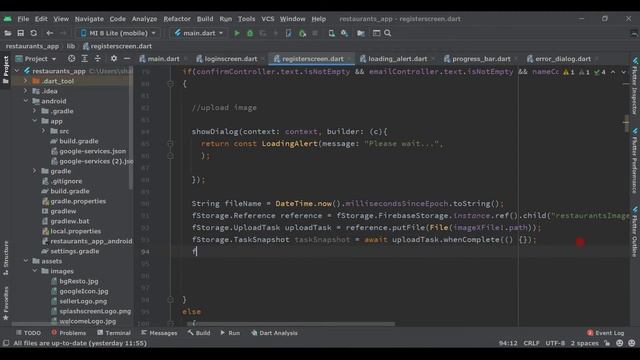Select the .gitignore file
640x360 pixels.
[62, 181]
